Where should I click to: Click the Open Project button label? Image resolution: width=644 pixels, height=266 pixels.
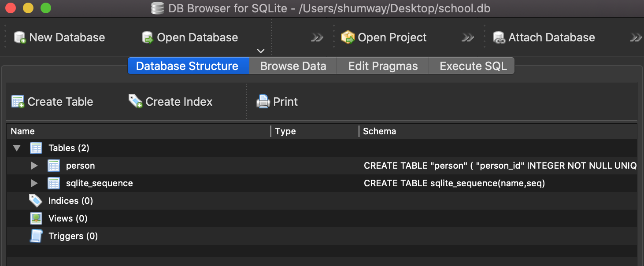coord(392,38)
